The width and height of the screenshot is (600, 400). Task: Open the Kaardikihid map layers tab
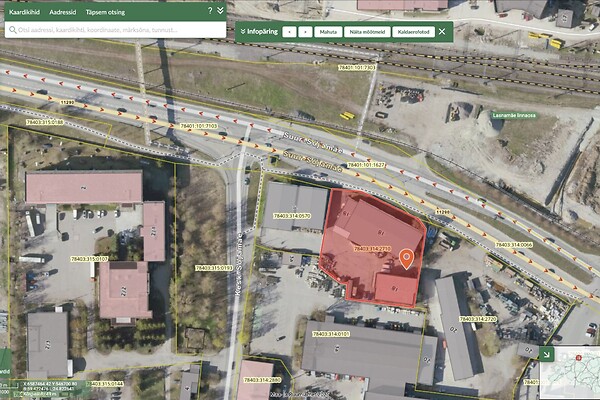pos(22,11)
